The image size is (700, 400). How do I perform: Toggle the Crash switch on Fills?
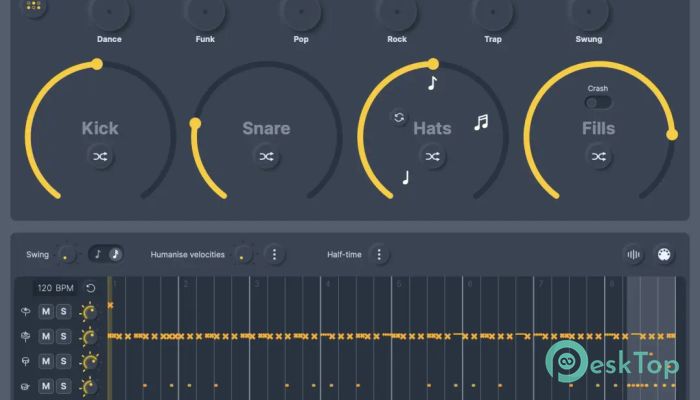point(598,102)
